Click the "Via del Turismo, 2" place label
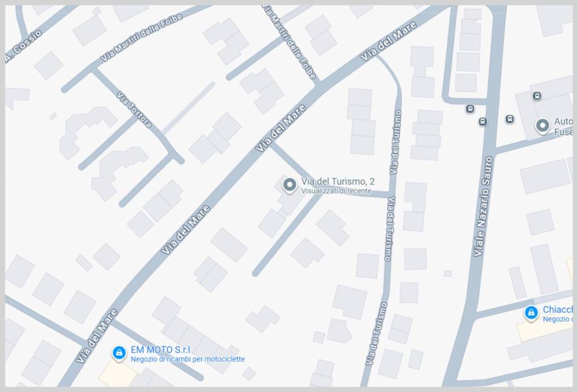 click(x=338, y=181)
